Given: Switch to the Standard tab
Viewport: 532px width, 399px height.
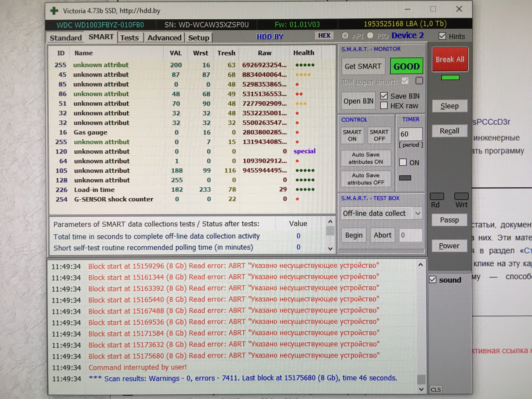Looking at the screenshot, I should (66, 38).
